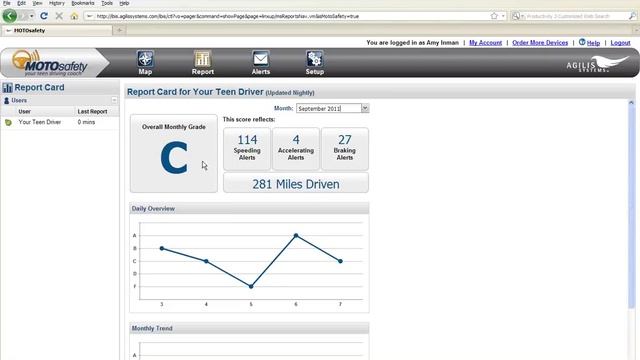Click the 27 Braking Alerts tile
Viewport: 640px width, 360px height.
tap(345, 149)
